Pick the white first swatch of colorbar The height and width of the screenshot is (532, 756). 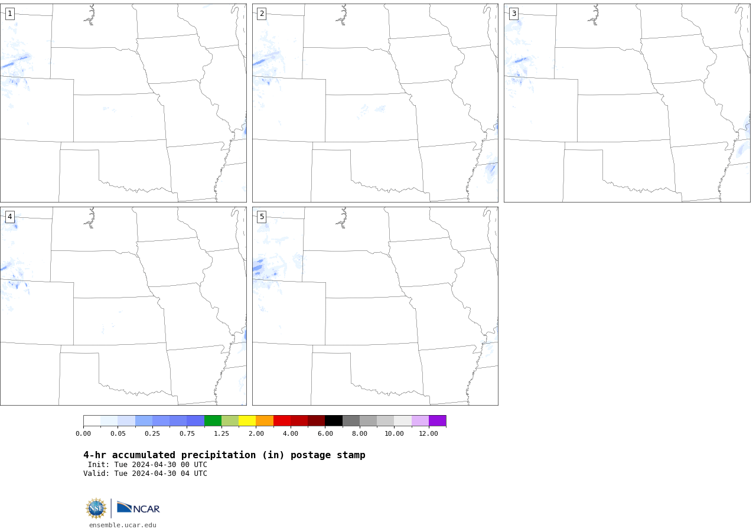click(x=92, y=420)
